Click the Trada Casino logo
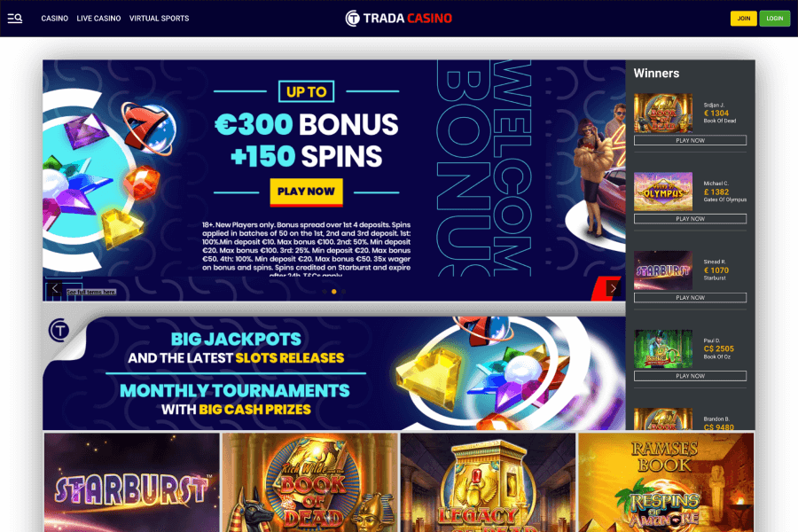798x532 pixels. tap(398, 19)
